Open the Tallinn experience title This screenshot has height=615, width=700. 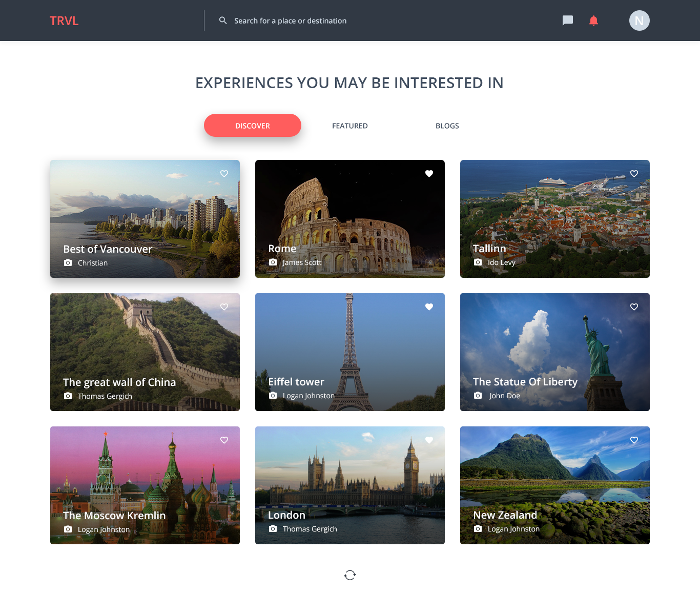click(x=489, y=249)
